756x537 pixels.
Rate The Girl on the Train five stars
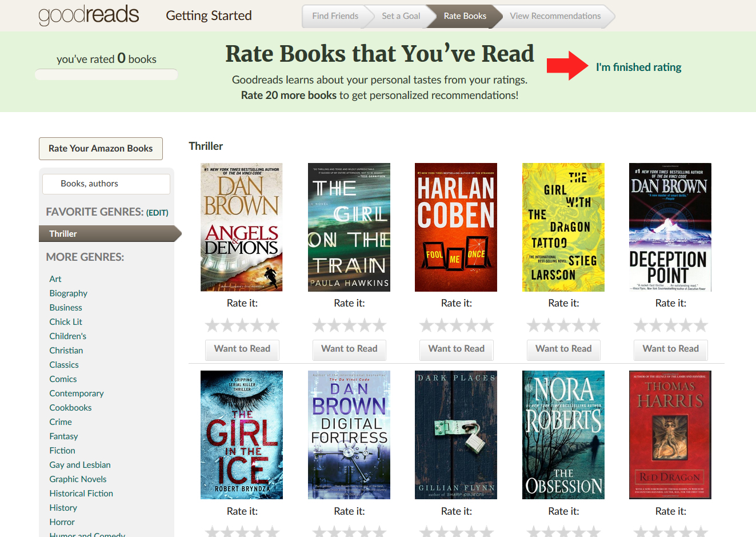[379, 325]
